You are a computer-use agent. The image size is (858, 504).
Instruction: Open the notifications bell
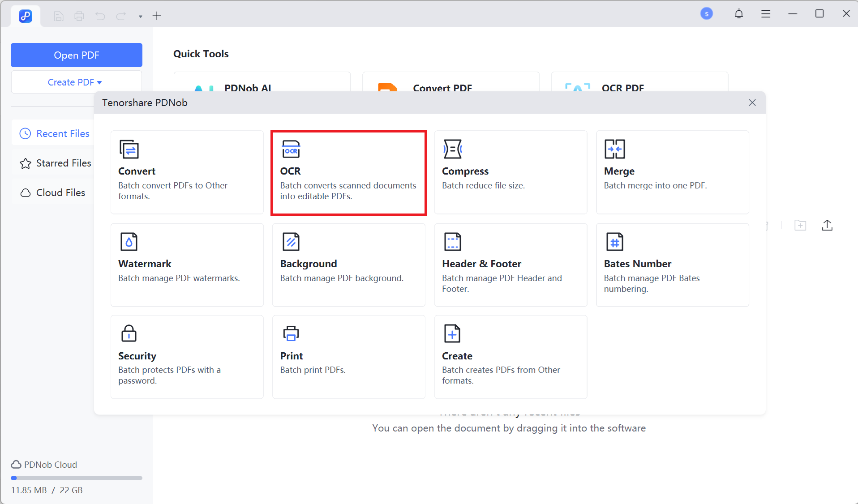(739, 14)
